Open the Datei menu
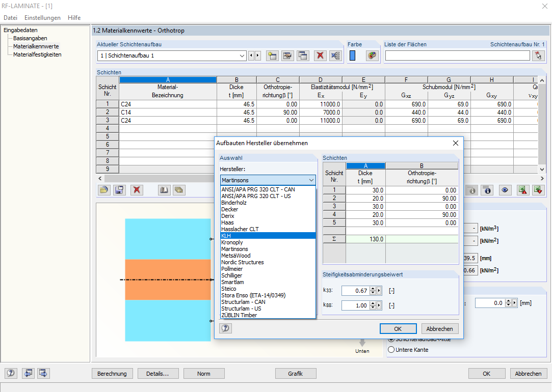552x392 pixels. click(10, 17)
